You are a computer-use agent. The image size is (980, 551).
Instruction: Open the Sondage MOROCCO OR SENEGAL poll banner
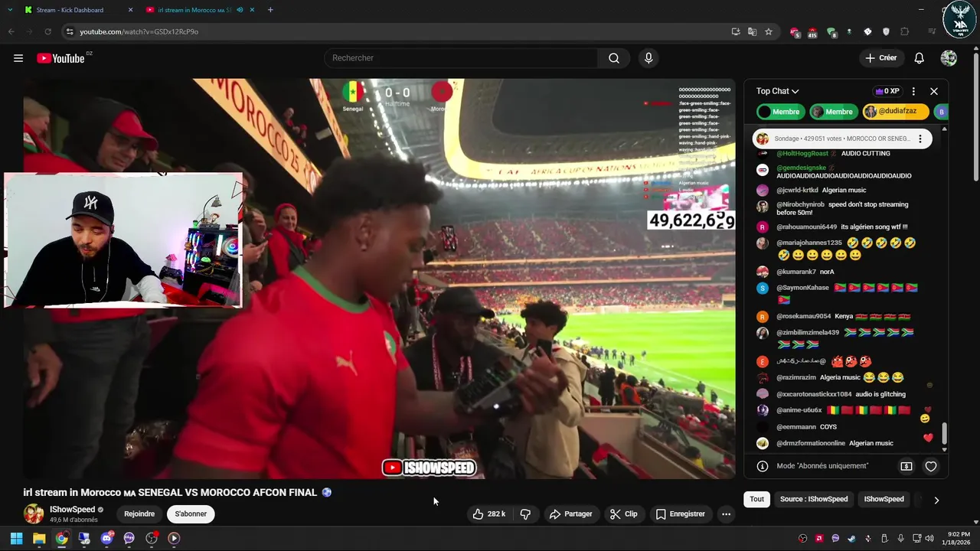(842, 139)
